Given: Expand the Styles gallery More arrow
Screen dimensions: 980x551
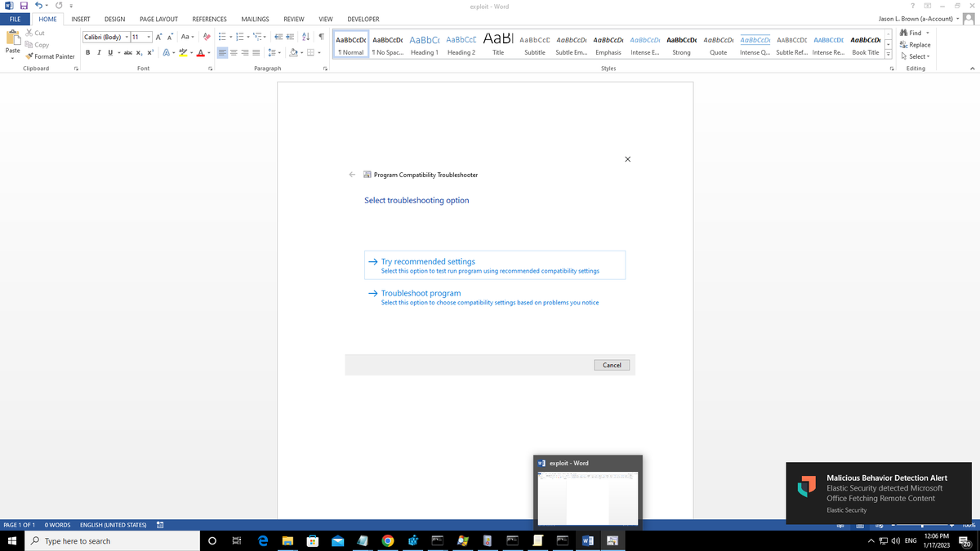Looking at the screenshot, I should coord(888,53).
